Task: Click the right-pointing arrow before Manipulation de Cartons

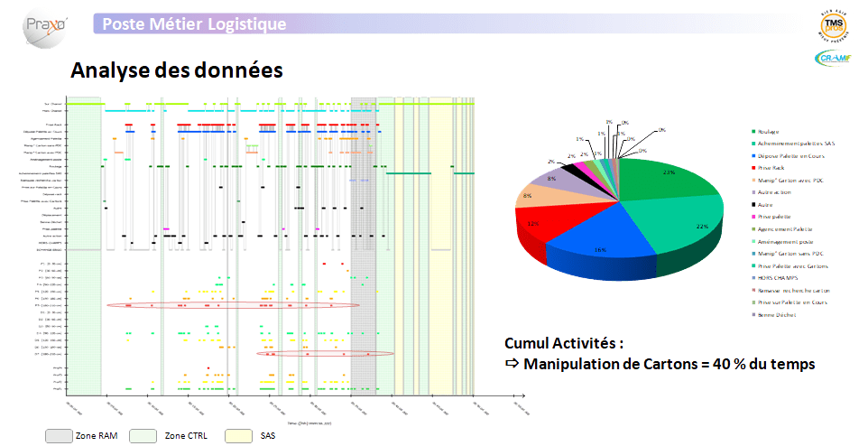Action: [512, 364]
